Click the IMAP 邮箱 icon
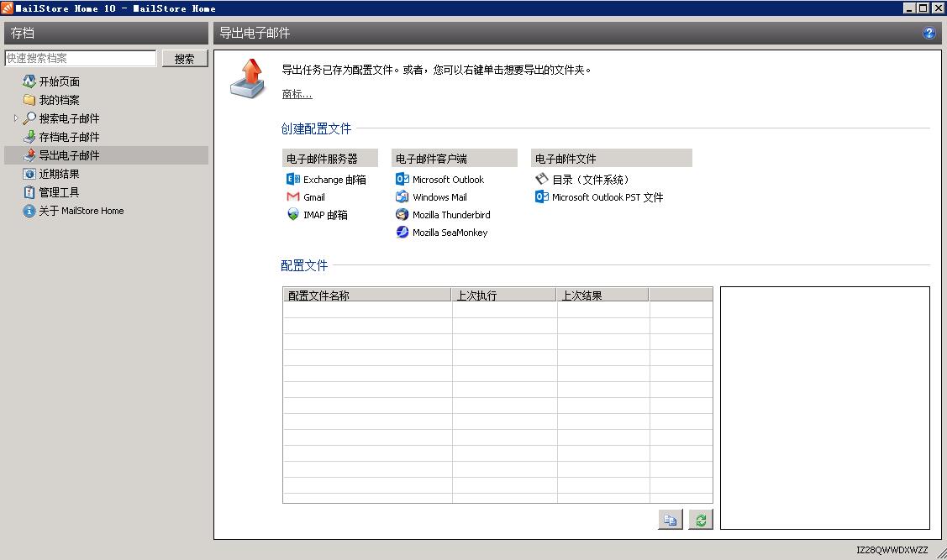Viewport: 947px width, 560px height. pyautogui.click(x=293, y=214)
